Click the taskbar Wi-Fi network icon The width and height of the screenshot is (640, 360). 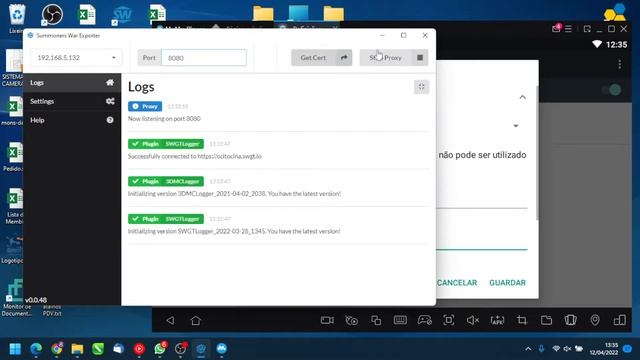(556, 349)
